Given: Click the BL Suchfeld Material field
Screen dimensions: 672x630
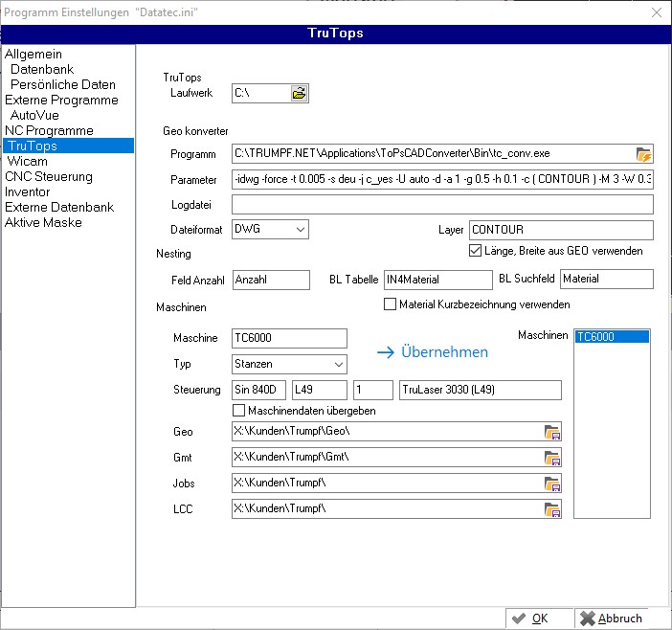Looking at the screenshot, I should tap(607, 279).
